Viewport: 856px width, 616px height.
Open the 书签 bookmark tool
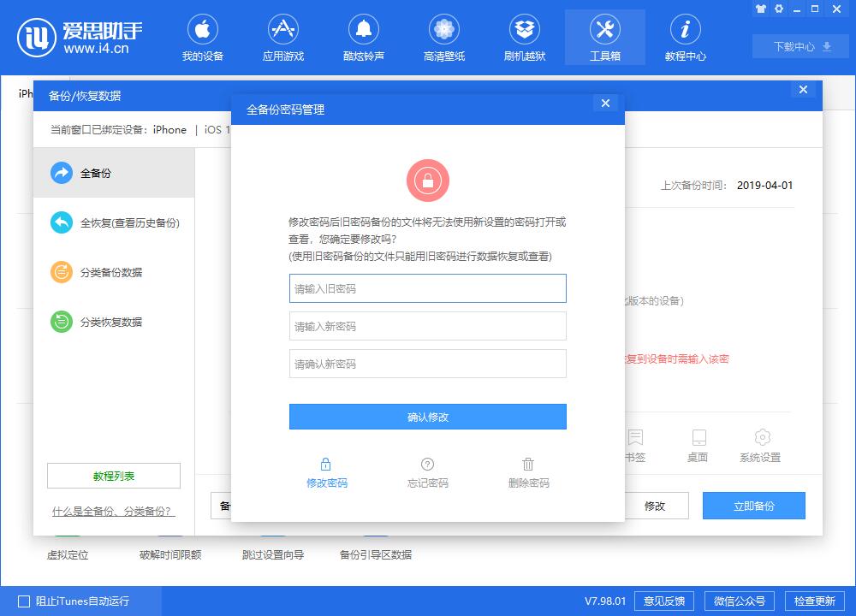(634, 445)
